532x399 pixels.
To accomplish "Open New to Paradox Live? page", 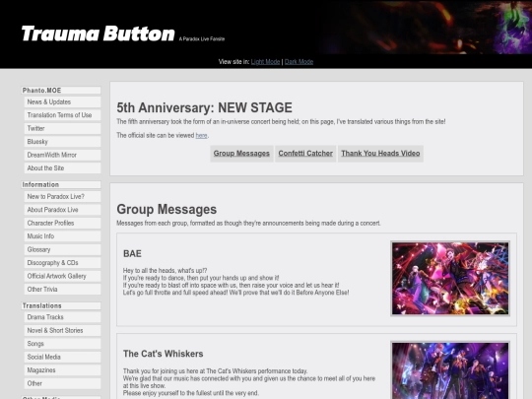I will click(62, 197).
